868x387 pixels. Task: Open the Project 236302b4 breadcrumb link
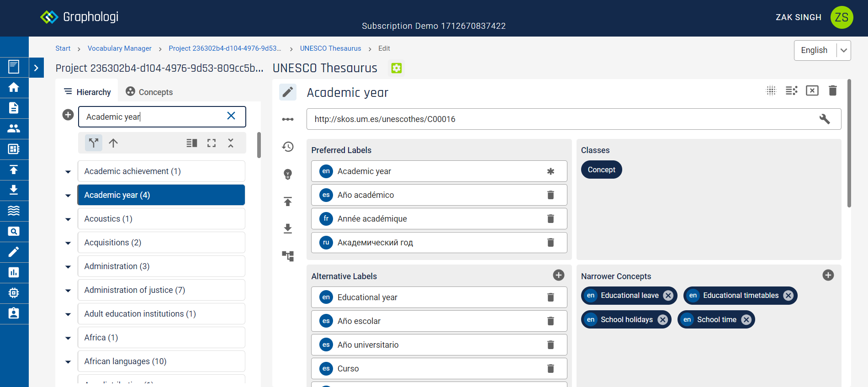[x=225, y=48]
